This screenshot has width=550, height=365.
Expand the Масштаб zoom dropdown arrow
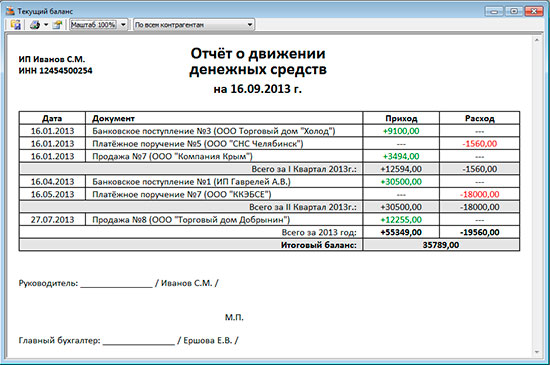123,25
